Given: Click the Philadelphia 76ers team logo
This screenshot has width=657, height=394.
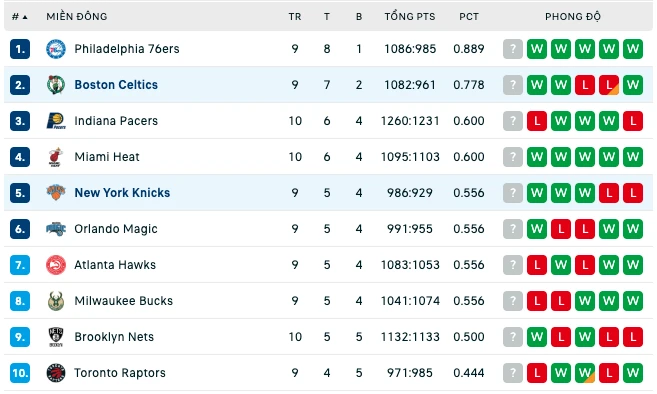Looking at the screenshot, I should click(56, 49).
